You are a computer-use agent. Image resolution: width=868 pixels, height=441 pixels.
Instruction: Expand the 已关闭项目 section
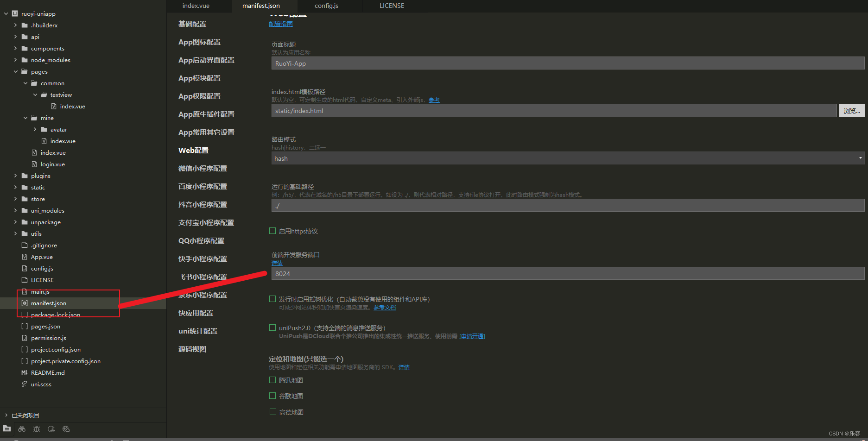point(6,415)
